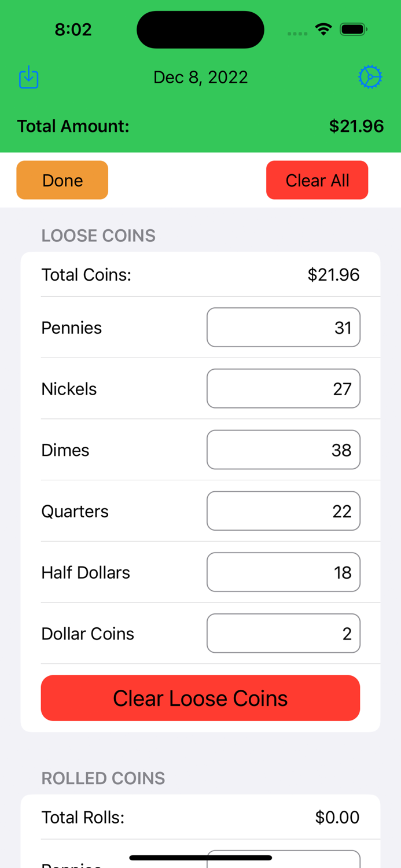The width and height of the screenshot is (401, 868).
Task: Edit the Quarters count field
Action: point(283,511)
